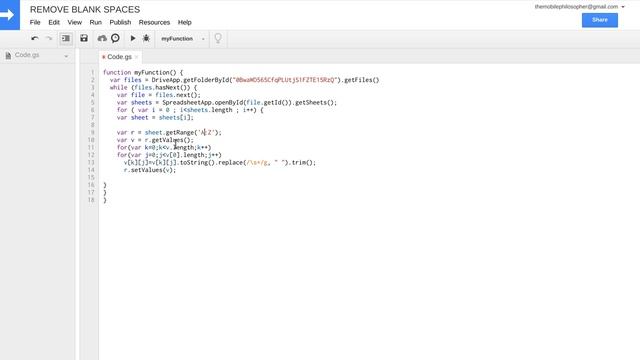Open the Edit menu
Image resolution: width=640 pixels, height=360 pixels.
click(x=54, y=22)
